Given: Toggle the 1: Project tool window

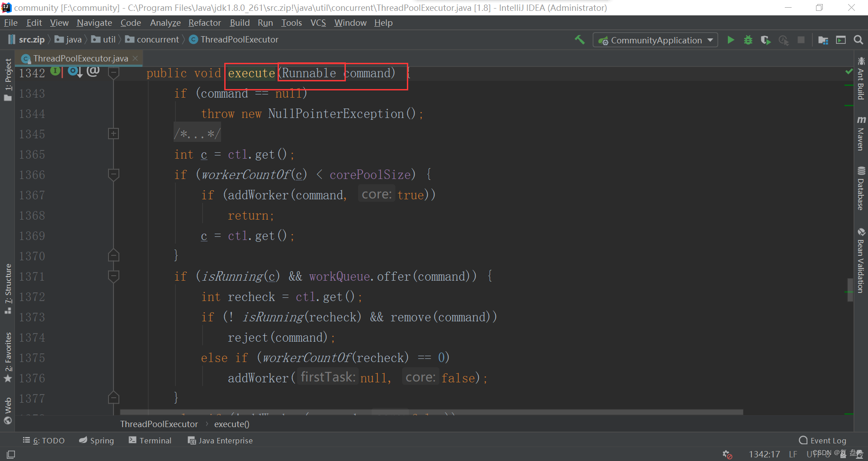Looking at the screenshot, I should [x=8, y=80].
